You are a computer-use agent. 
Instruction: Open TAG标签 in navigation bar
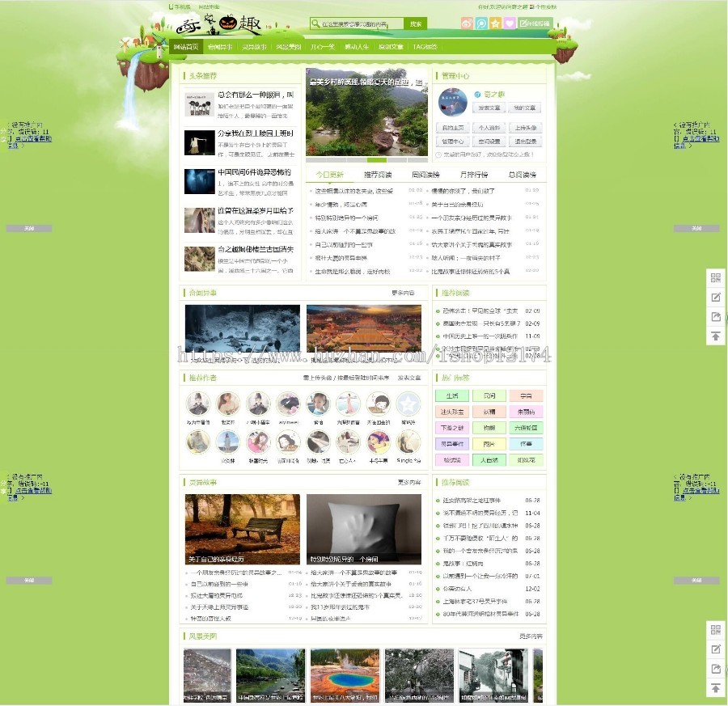pos(425,46)
